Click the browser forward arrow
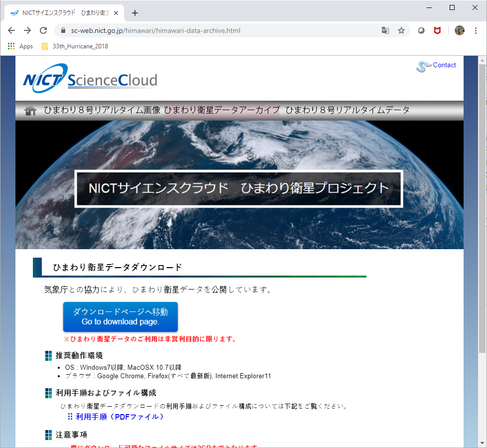487x448 pixels. click(27, 30)
